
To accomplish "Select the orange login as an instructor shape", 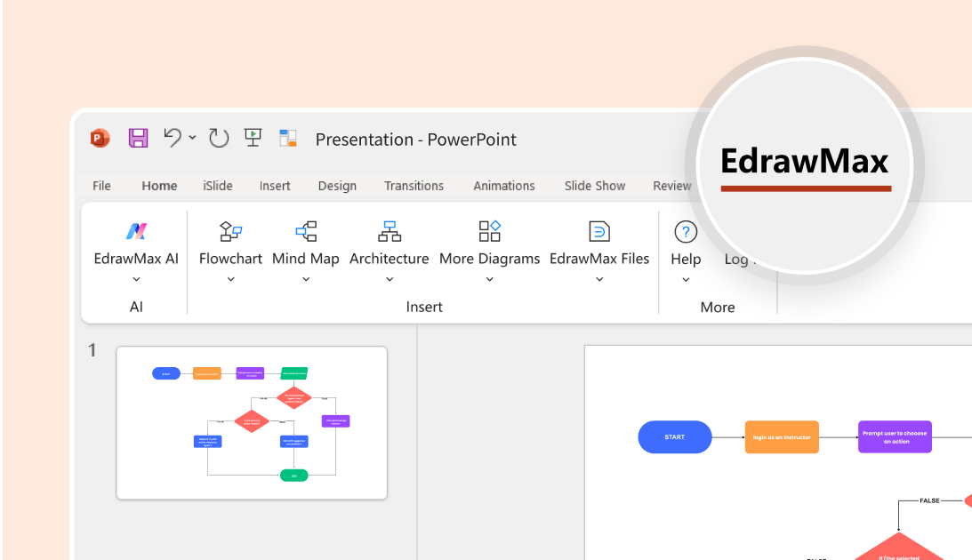I will pyautogui.click(x=782, y=437).
